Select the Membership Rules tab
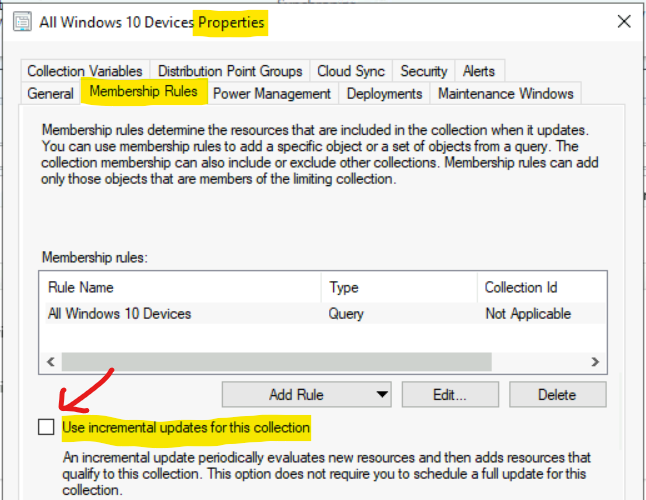The image size is (646, 500). pyautogui.click(x=143, y=91)
